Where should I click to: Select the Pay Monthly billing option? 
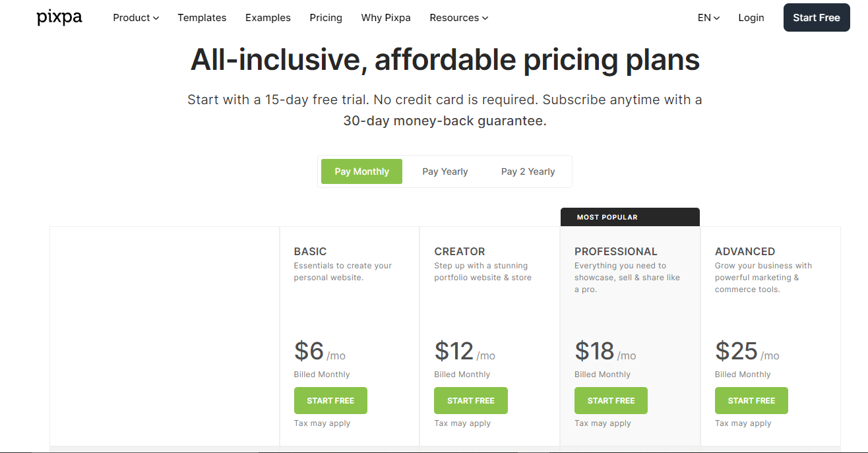click(x=361, y=171)
